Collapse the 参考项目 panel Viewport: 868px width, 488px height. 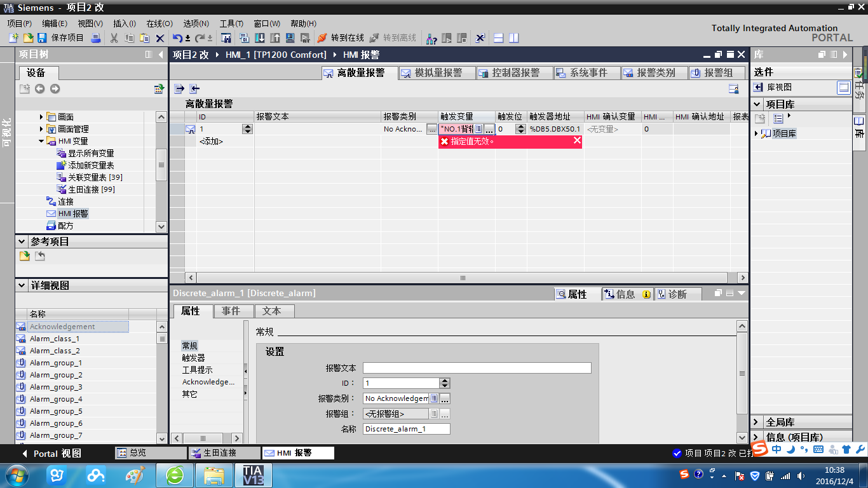tap(22, 242)
